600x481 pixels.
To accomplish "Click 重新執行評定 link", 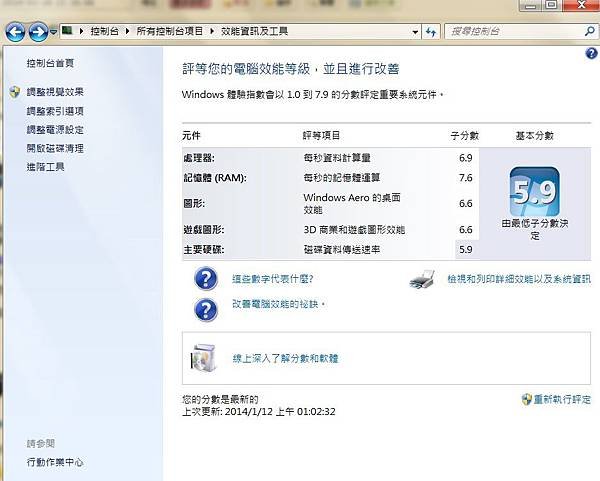I will coord(562,399).
